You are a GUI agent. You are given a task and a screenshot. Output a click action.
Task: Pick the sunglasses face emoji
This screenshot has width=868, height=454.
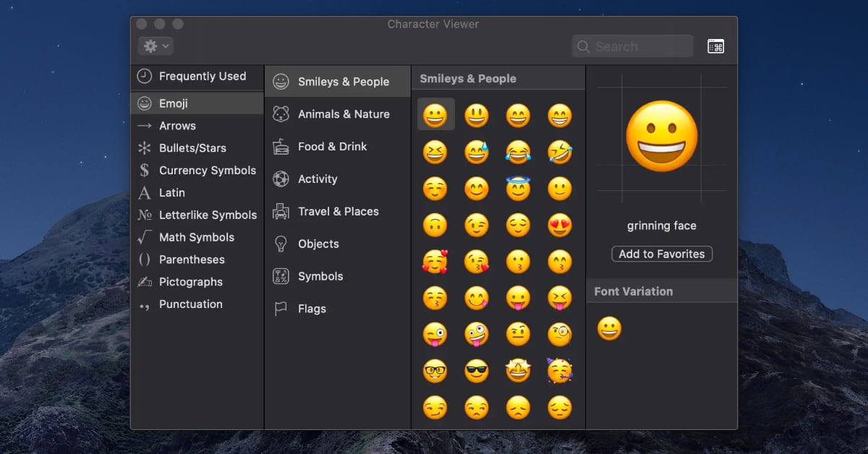[477, 371]
